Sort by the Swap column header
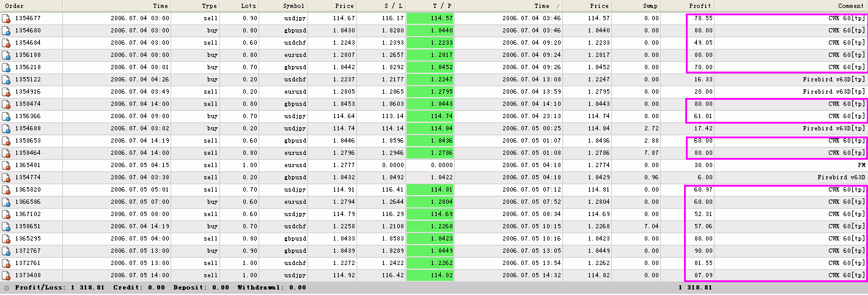Viewport: 868px width, 295px height. coord(637,6)
